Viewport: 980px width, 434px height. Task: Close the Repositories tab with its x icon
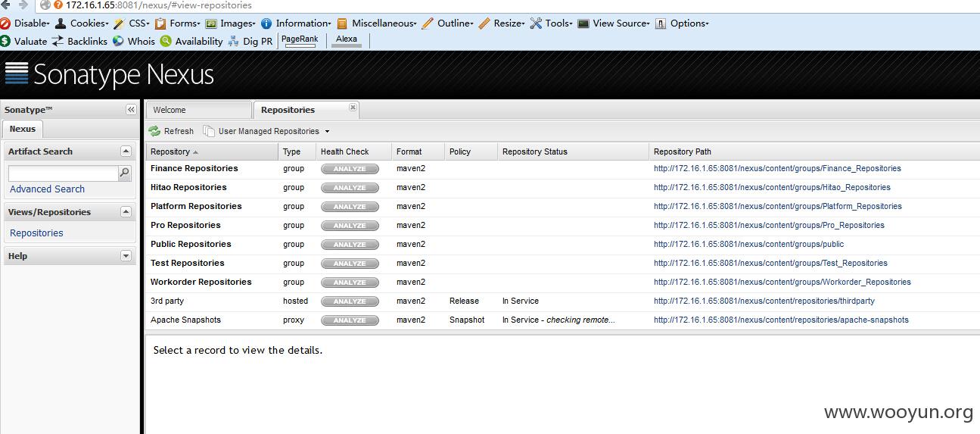[x=353, y=108]
